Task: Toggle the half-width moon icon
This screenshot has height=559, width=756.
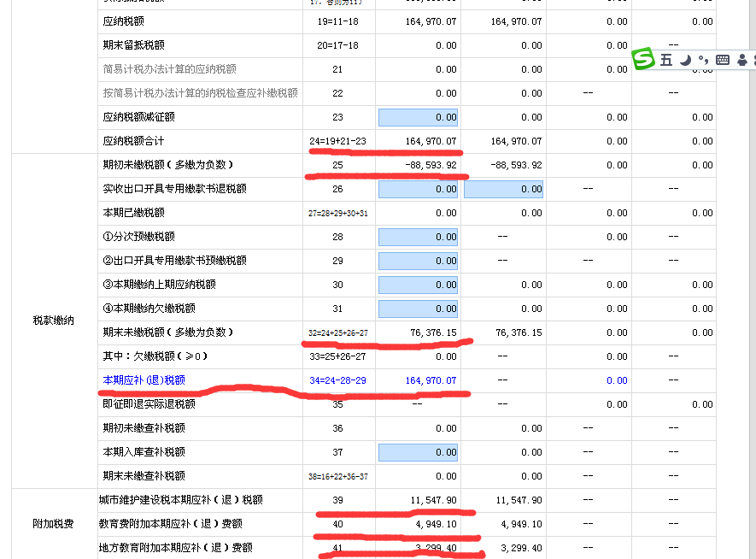Action: (685, 59)
